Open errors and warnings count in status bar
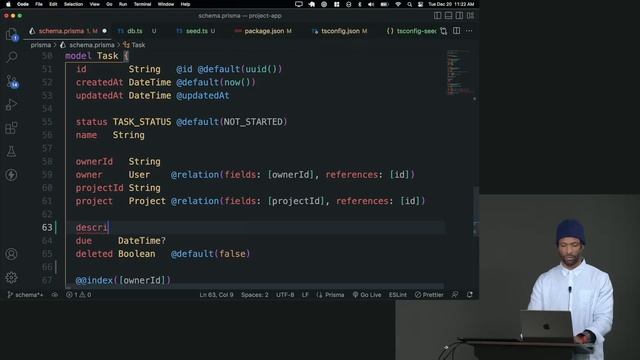 click(79, 295)
